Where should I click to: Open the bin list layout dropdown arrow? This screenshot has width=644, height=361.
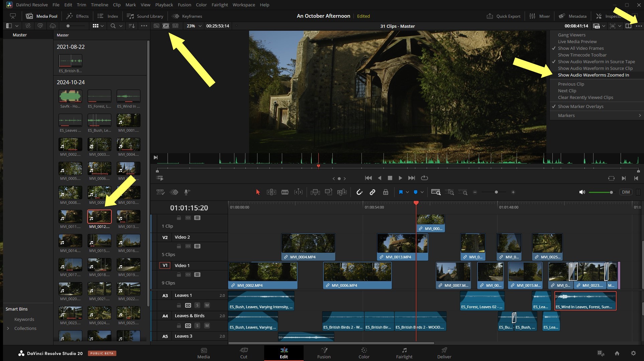click(17, 26)
